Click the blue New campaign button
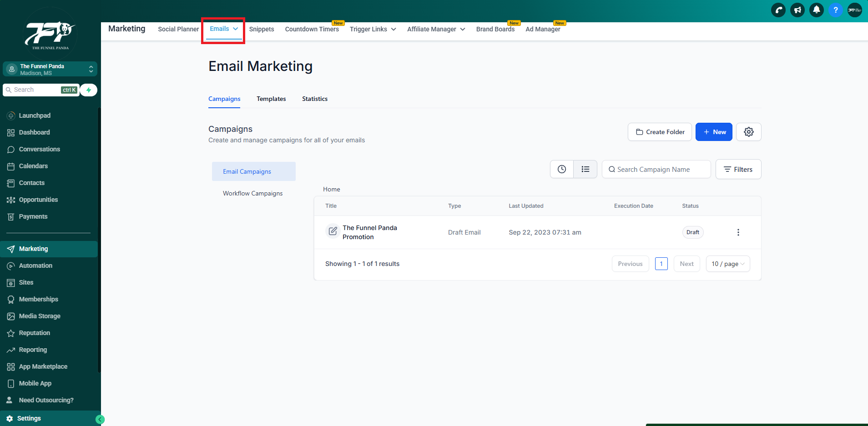This screenshot has height=426, width=868. click(713, 132)
